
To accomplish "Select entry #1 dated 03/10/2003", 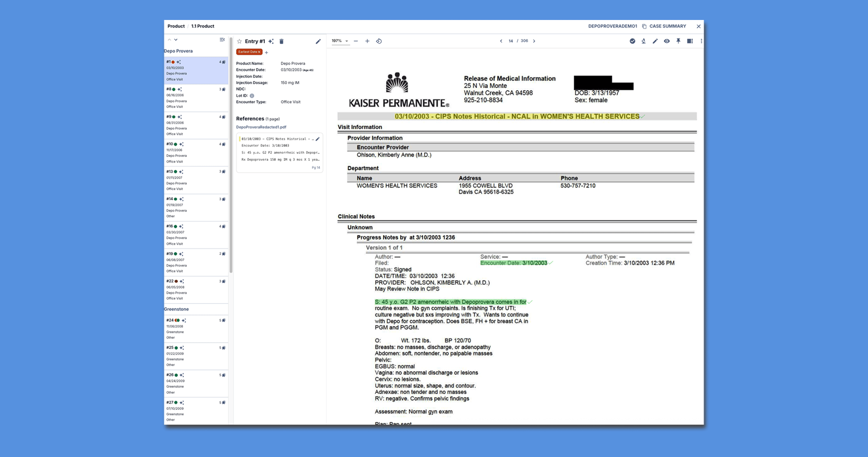I will [196, 71].
